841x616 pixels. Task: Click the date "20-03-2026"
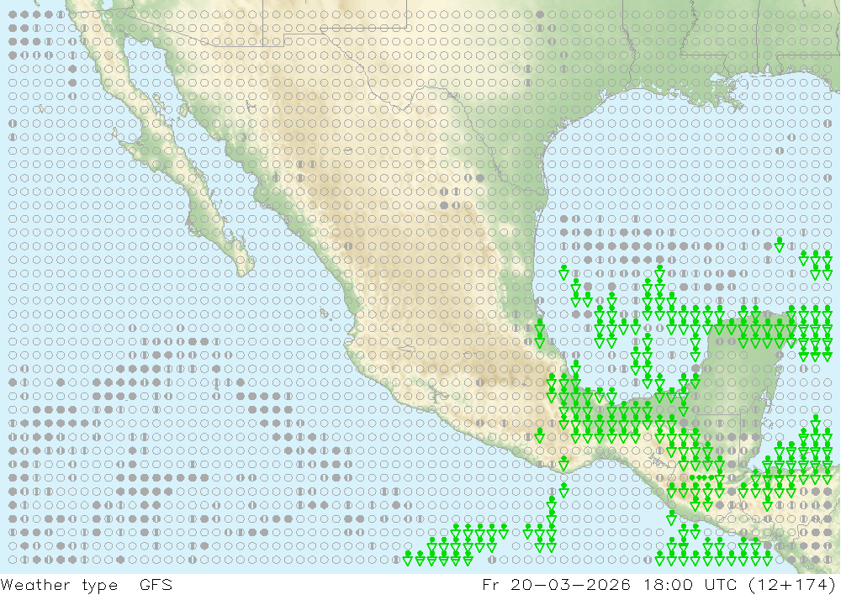click(571, 584)
